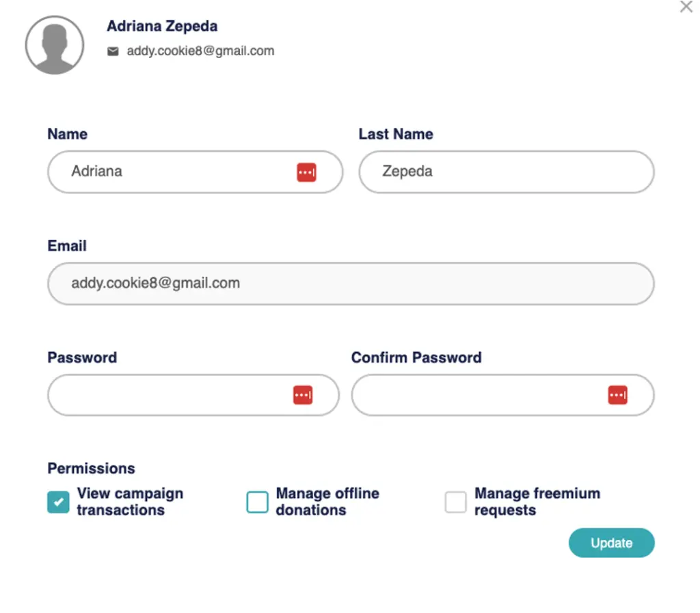
Task: Click the envelope icon beside header email
Action: (113, 51)
